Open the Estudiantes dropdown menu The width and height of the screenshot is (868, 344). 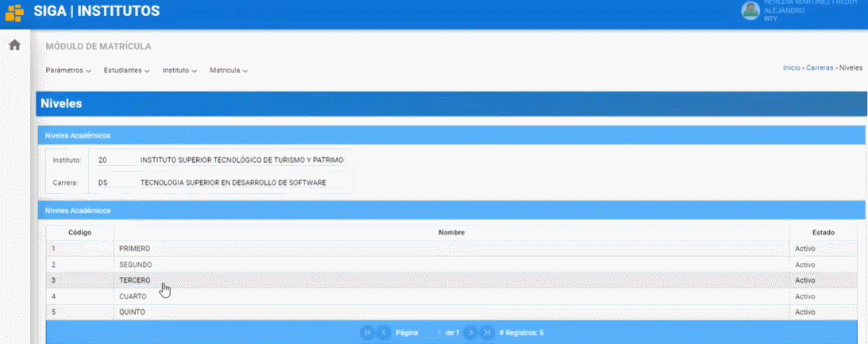[127, 71]
